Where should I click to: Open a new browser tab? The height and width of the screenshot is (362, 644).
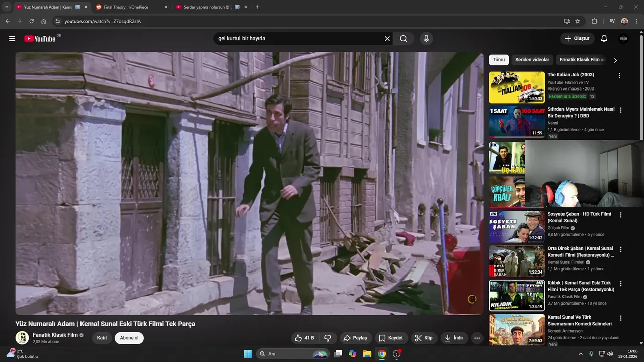pyautogui.click(x=258, y=7)
